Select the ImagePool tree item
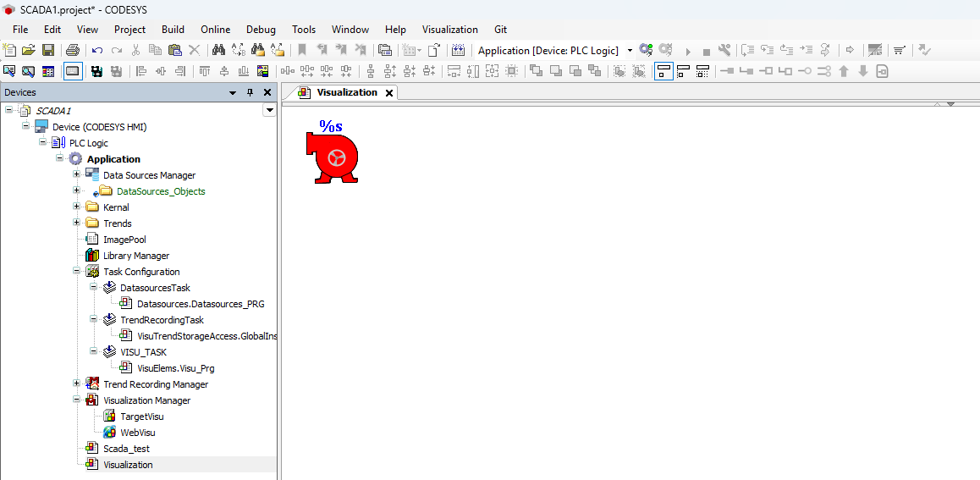The height and width of the screenshot is (480, 980). click(124, 240)
